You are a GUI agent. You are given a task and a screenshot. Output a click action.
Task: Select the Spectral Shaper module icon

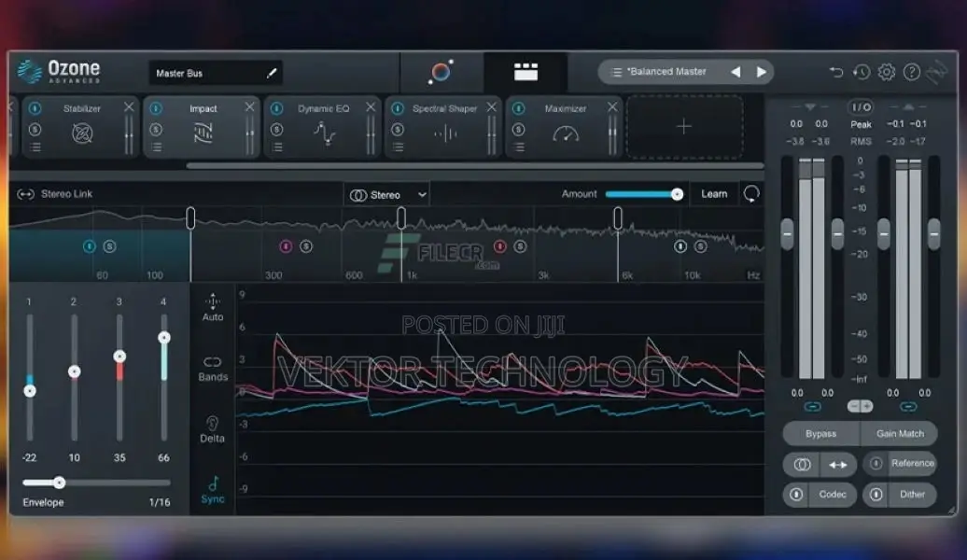point(444,133)
